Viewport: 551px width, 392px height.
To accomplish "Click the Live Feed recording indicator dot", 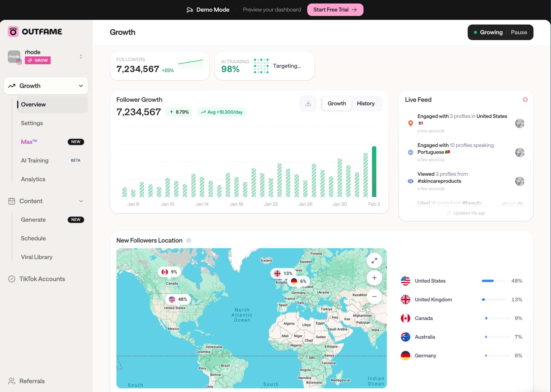I will [525, 100].
